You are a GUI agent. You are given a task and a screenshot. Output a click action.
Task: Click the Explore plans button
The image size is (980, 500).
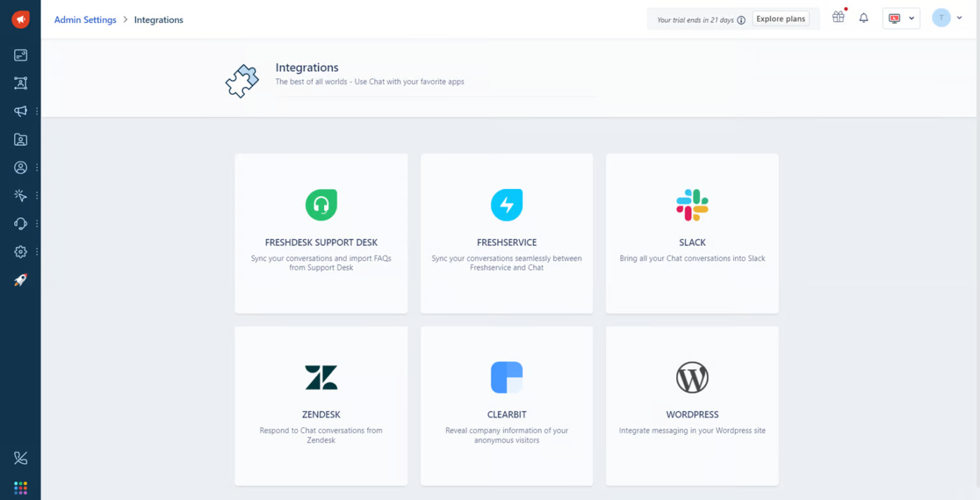coord(780,19)
